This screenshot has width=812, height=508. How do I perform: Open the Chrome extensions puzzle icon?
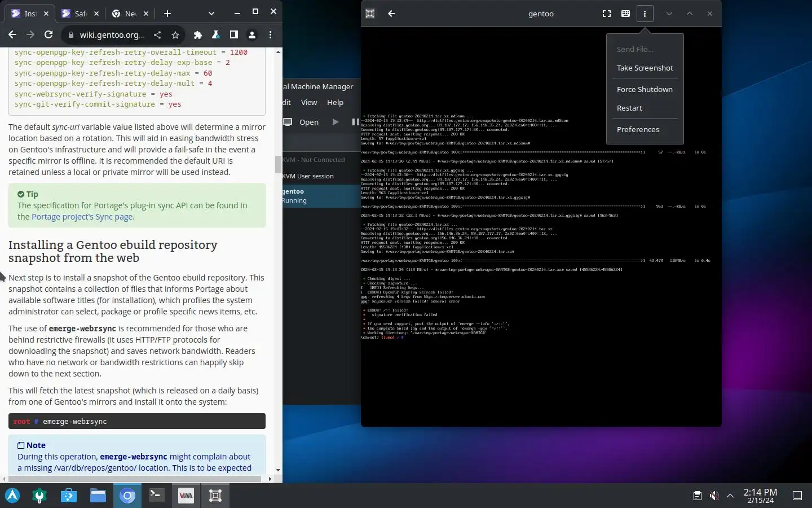point(197,35)
